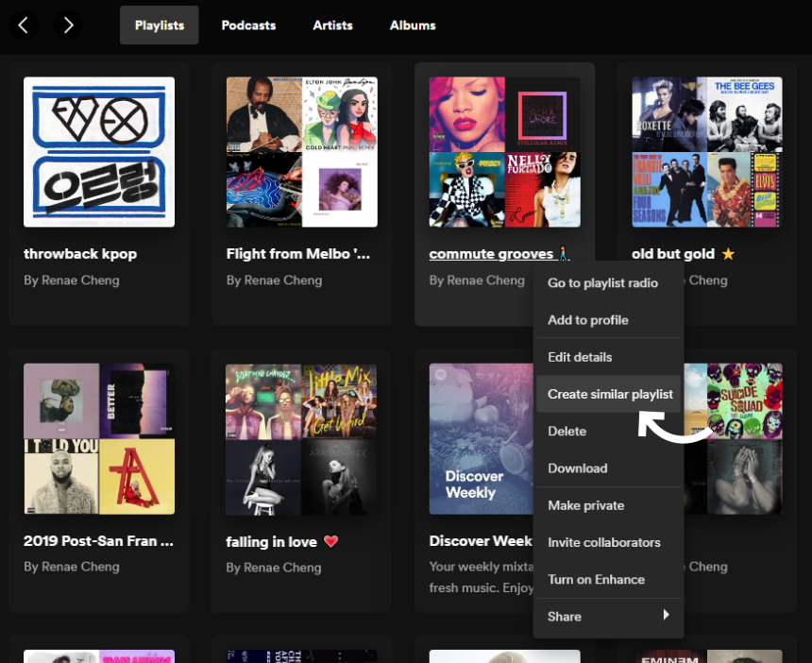This screenshot has width=812, height=663.
Task: Click Invite collaborators option
Action: coord(603,542)
